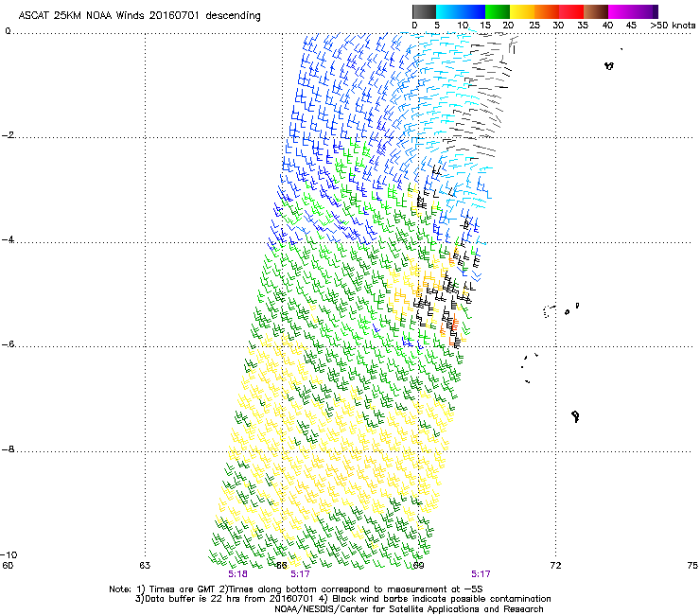The height and width of the screenshot is (615, 700).
Task: Pick the cyan 5-10 knots color bar segment
Action: click(x=448, y=11)
